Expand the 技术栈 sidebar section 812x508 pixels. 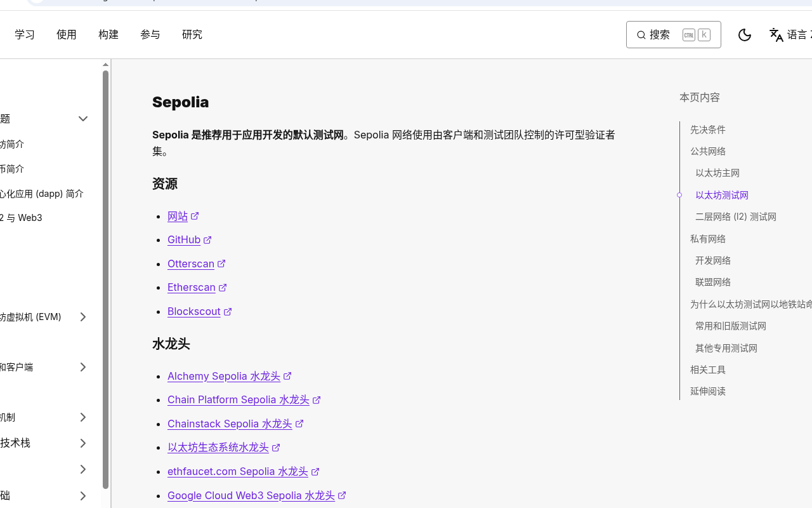click(x=82, y=443)
